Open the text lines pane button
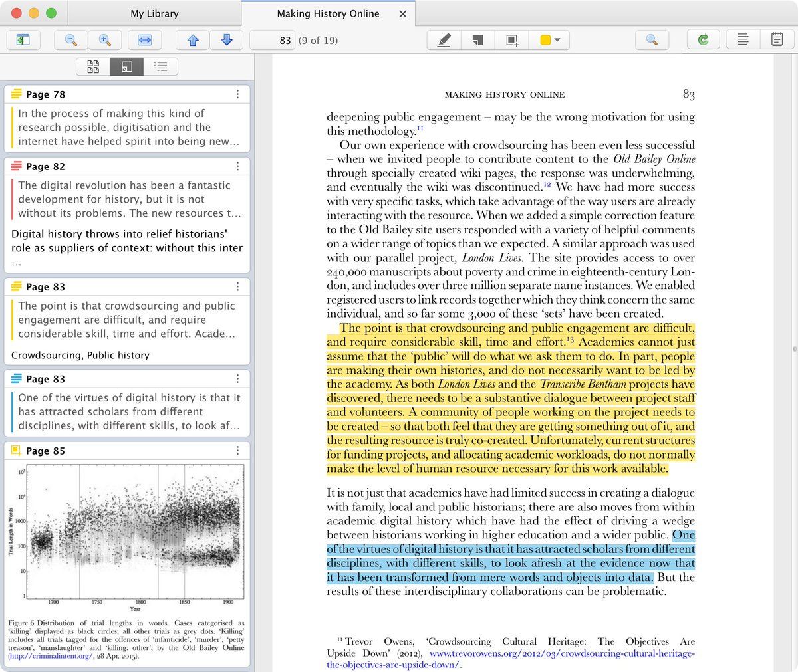Viewport: 798px width, 672px height. tap(743, 40)
